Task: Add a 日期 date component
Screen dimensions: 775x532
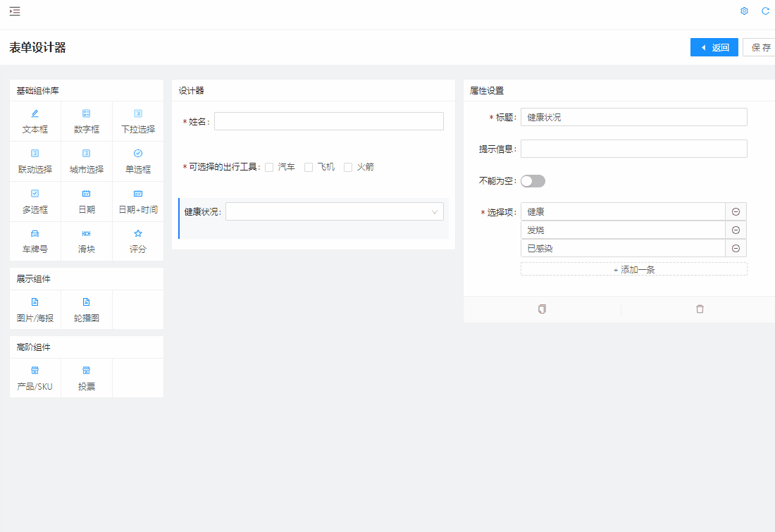Action: 87,202
